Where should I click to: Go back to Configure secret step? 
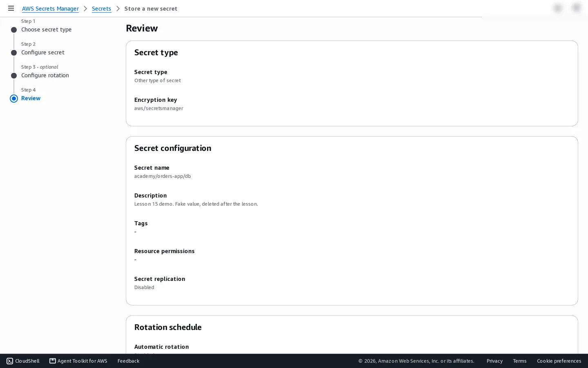pos(43,52)
